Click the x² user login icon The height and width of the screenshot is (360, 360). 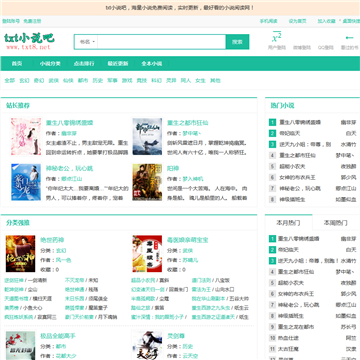click(x=277, y=37)
